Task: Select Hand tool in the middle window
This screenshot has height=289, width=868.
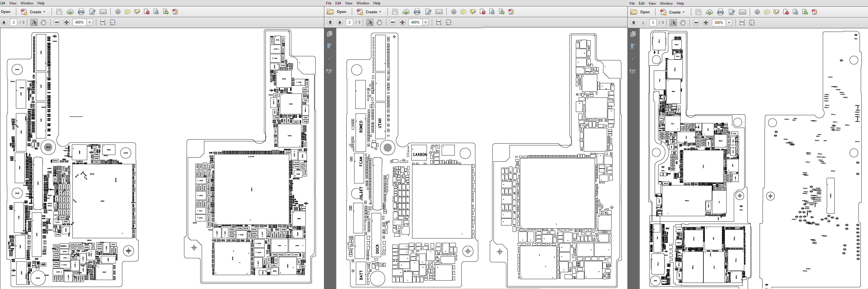Action: (379, 22)
